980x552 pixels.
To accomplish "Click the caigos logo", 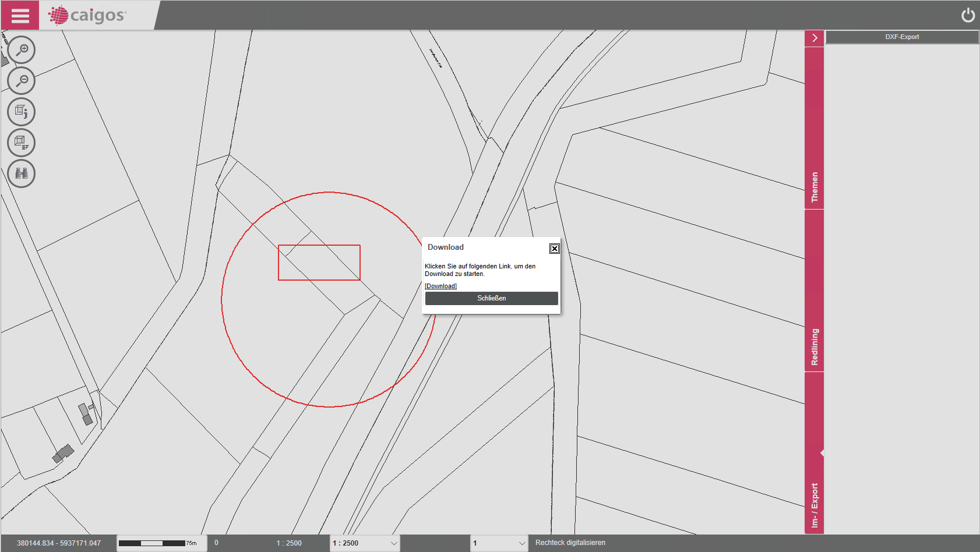I will click(x=87, y=15).
